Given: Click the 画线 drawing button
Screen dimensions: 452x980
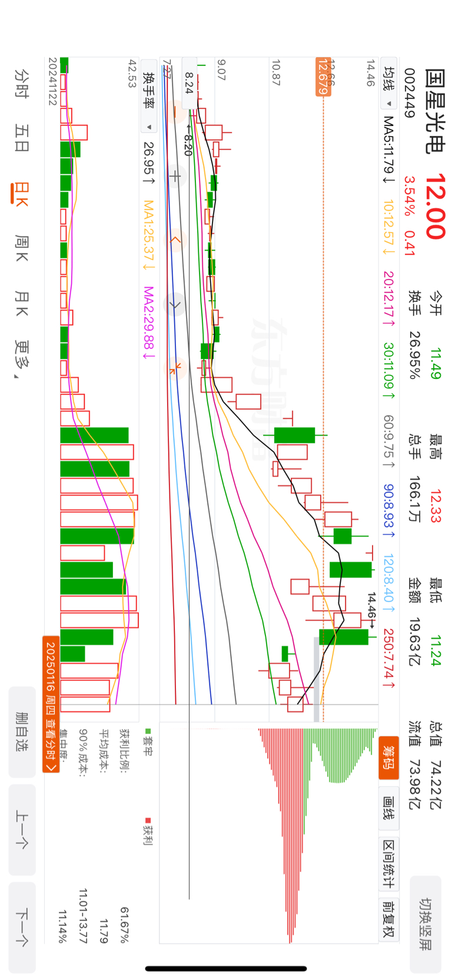Looking at the screenshot, I should point(389,809).
